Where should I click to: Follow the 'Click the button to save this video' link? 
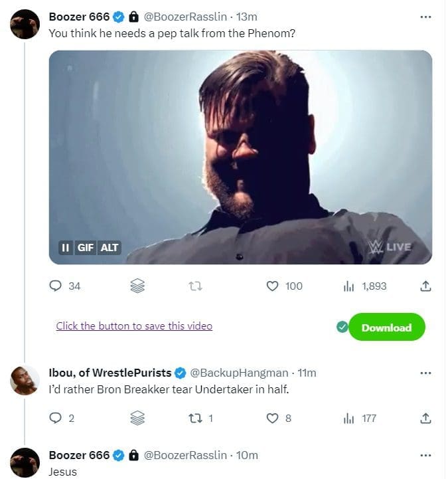coord(134,326)
